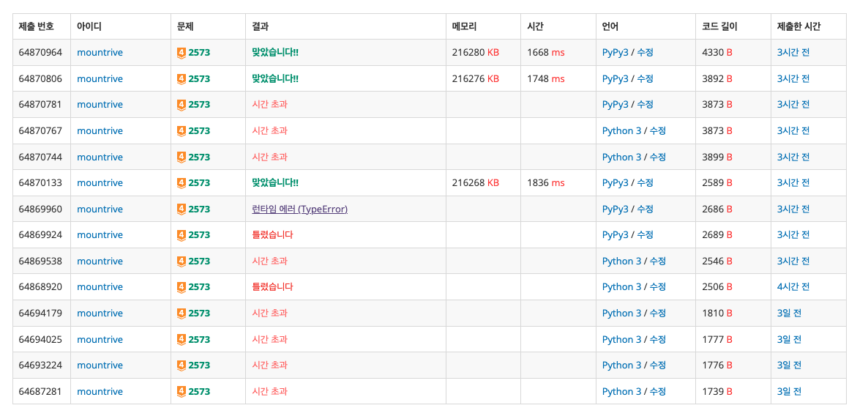The image size is (868, 408).
Task: Click the tier badge icon in row 64869960
Action: 182,209
